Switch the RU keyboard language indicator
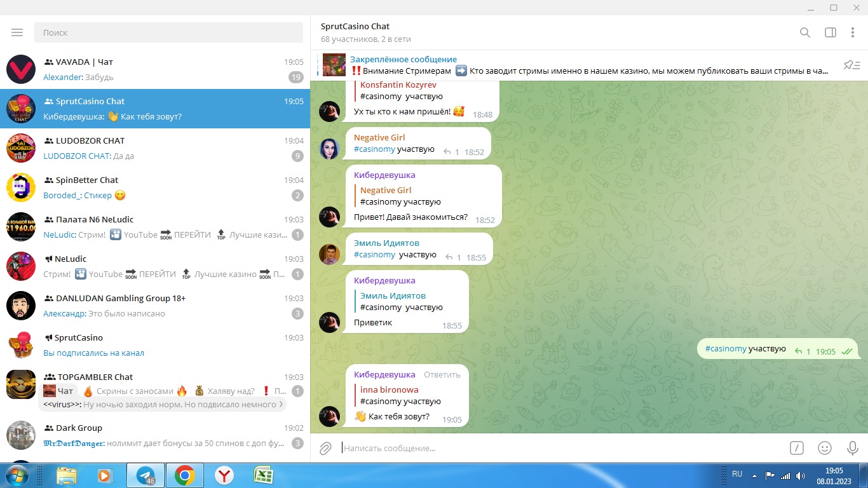 click(x=737, y=474)
